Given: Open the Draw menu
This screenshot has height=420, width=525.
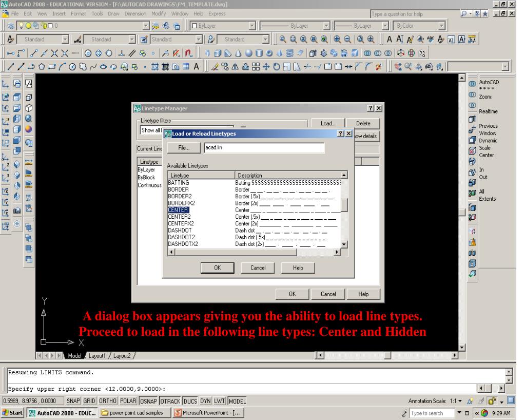Looking at the screenshot, I should point(113,14).
